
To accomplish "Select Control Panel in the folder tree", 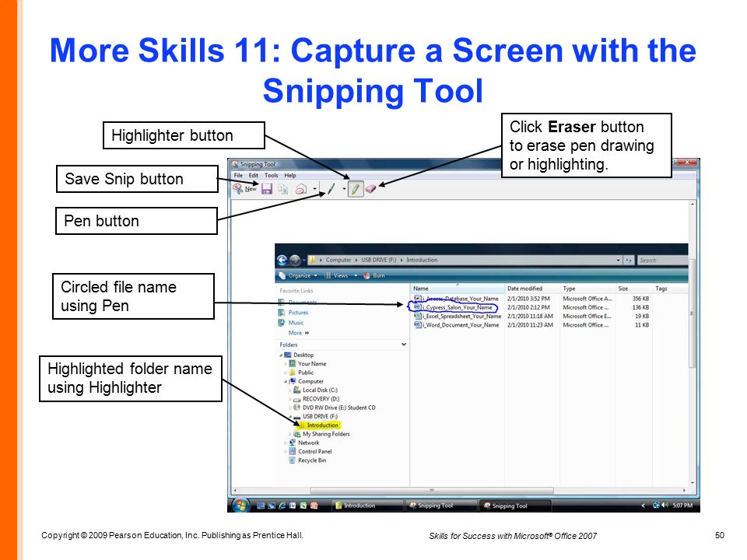I will tap(315, 451).
